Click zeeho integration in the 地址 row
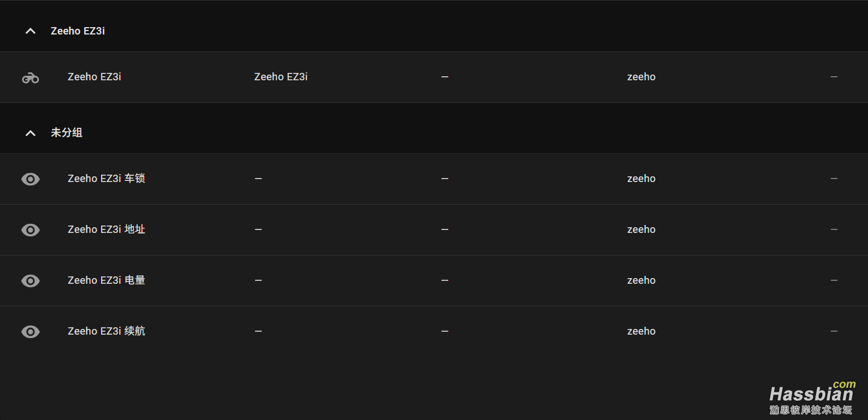This screenshot has width=868, height=420. [x=641, y=230]
